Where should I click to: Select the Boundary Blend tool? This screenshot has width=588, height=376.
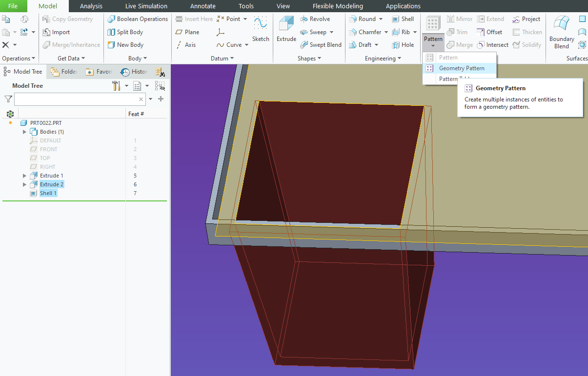point(561,32)
